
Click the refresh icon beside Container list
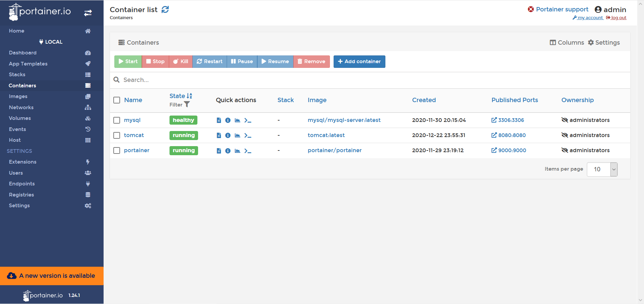[165, 9]
